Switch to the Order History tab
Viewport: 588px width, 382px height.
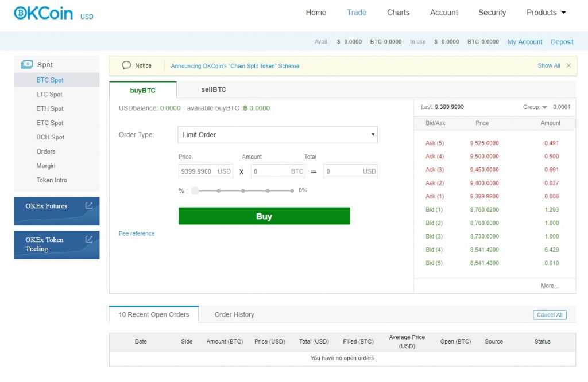(x=234, y=314)
